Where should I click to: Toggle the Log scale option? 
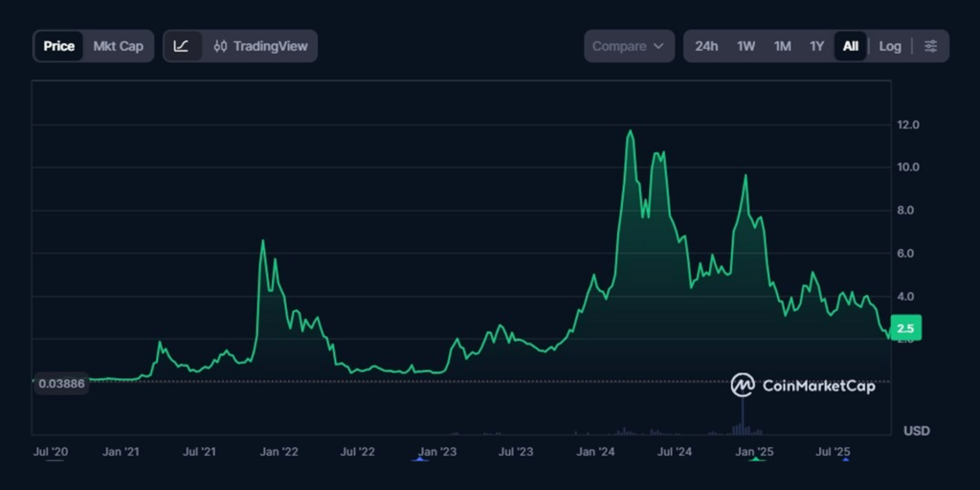[x=890, y=46]
